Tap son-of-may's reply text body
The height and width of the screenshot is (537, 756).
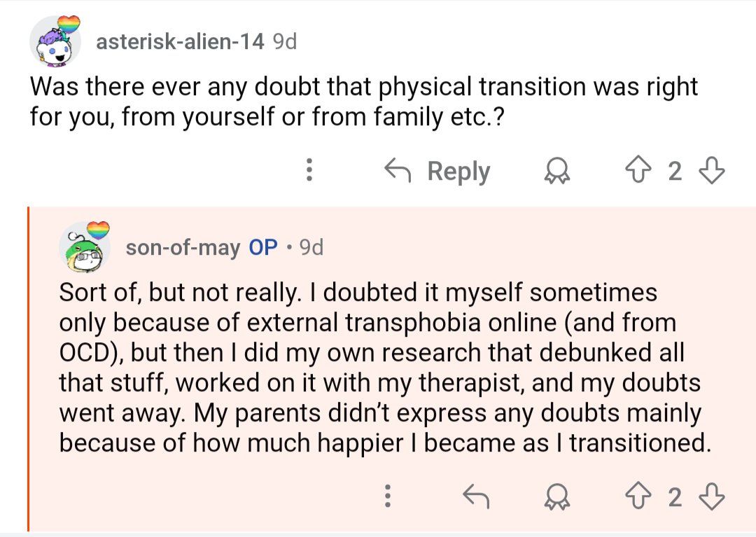click(378, 368)
